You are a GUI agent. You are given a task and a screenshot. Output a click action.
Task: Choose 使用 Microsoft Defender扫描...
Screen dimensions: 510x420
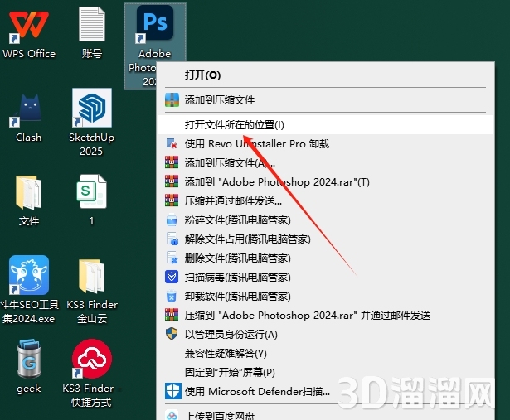pyautogui.click(x=325, y=391)
